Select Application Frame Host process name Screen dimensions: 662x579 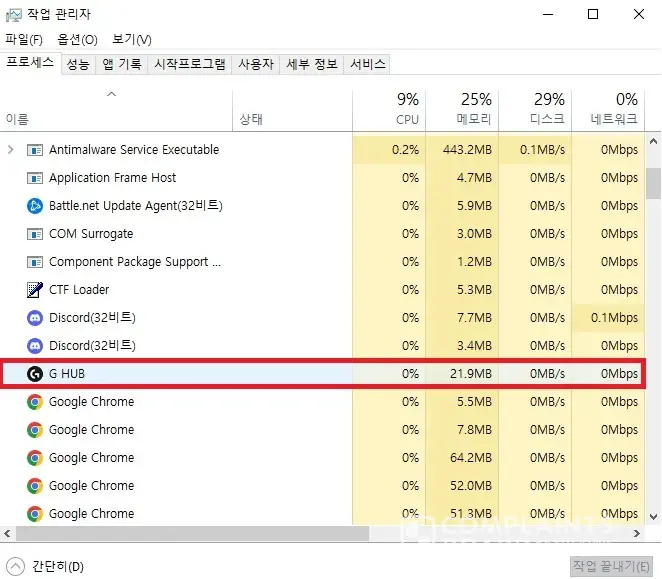[x=112, y=178]
